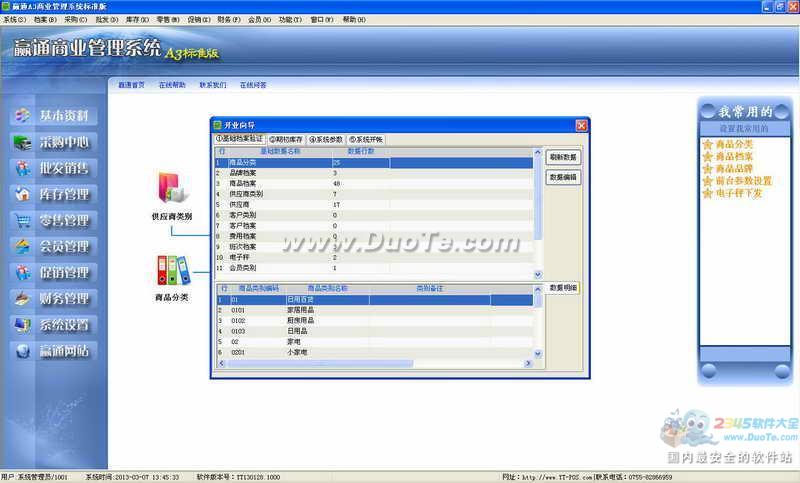Open the 联系我们 link
The height and width of the screenshot is (483, 800).
click(213, 85)
